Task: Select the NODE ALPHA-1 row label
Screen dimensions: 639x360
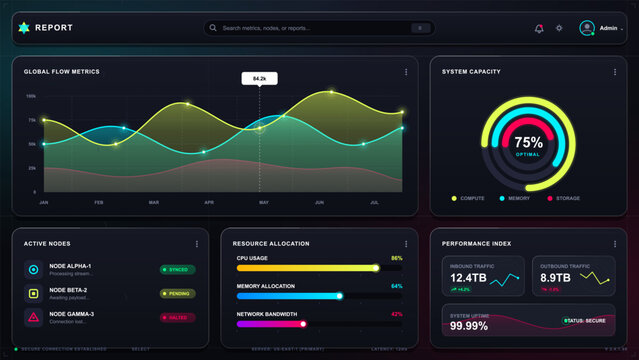Action: (x=70, y=266)
